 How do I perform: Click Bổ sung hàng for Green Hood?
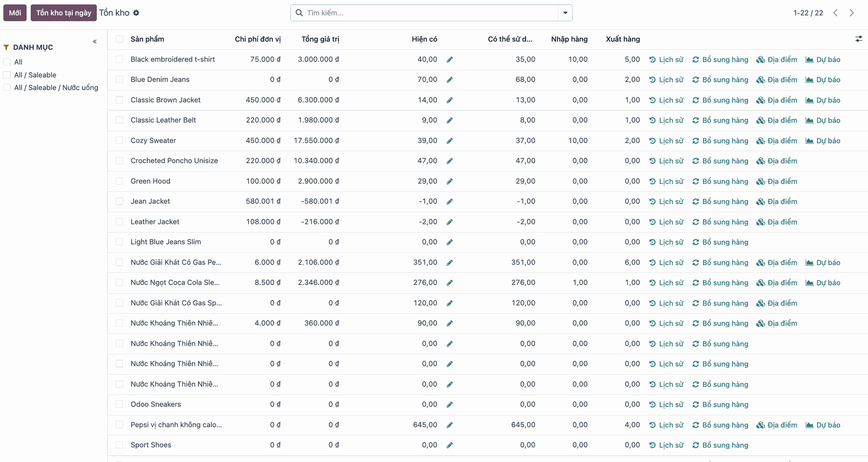point(720,181)
